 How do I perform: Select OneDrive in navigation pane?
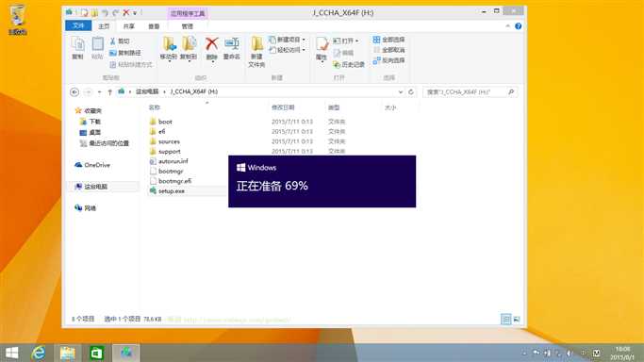[x=97, y=165]
